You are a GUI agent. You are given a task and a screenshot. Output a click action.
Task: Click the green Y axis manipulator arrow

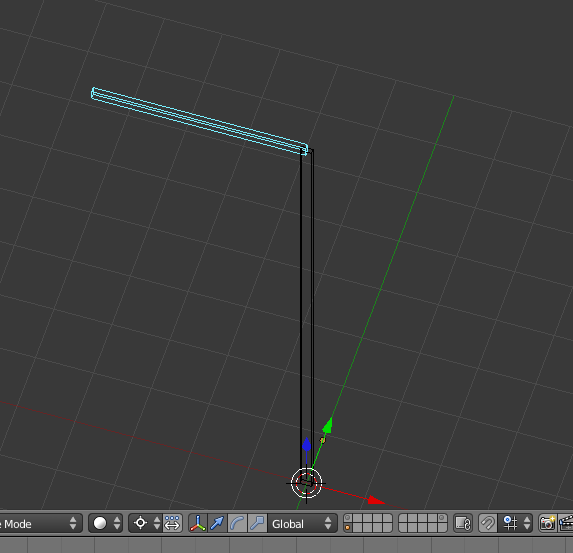pyautogui.click(x=328, y=426)
